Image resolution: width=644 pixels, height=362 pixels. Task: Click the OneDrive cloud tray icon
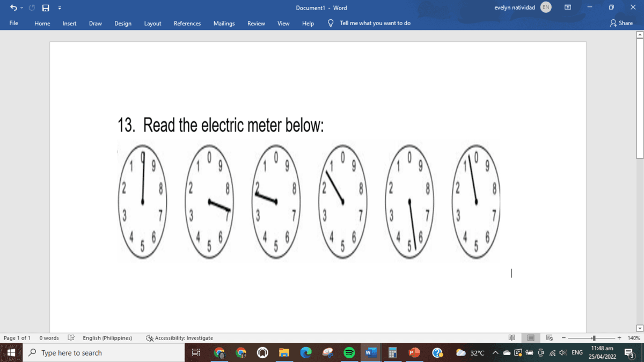(507, 352)
